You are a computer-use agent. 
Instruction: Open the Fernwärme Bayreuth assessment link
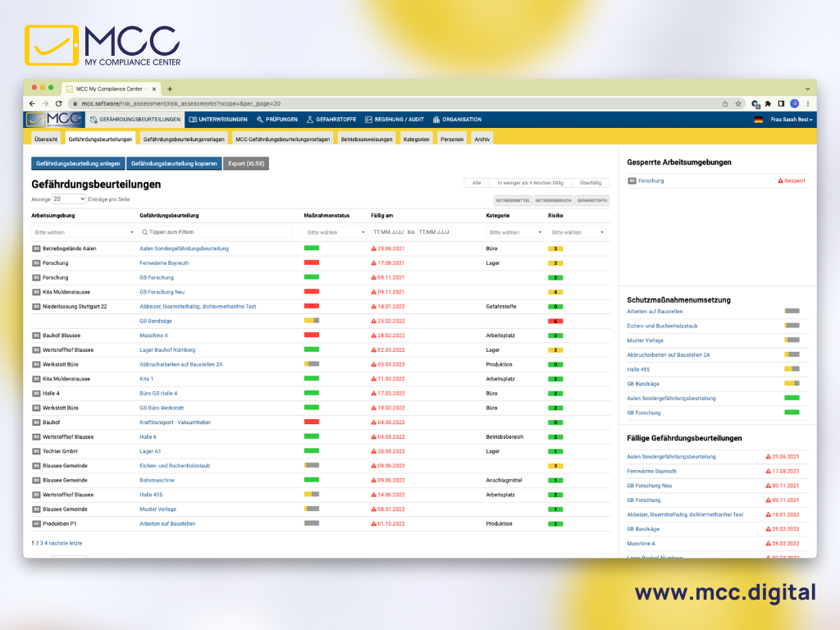(162, 262)
